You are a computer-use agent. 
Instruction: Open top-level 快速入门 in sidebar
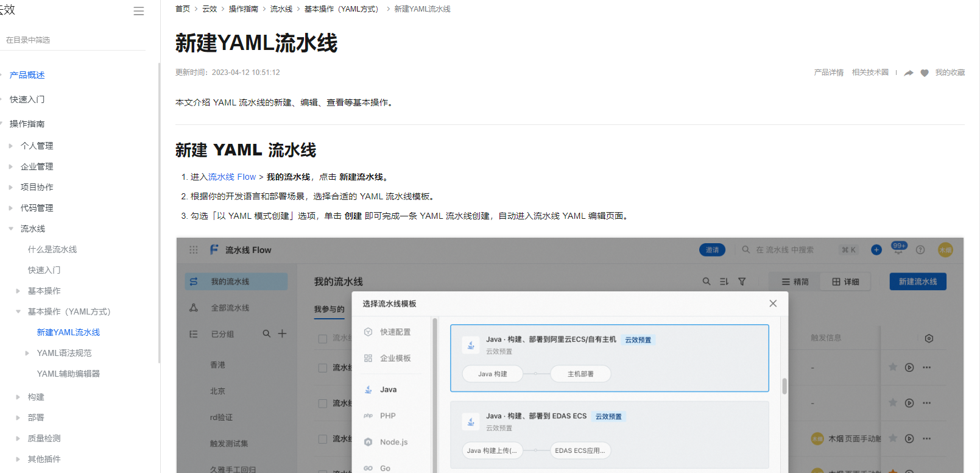27,99
